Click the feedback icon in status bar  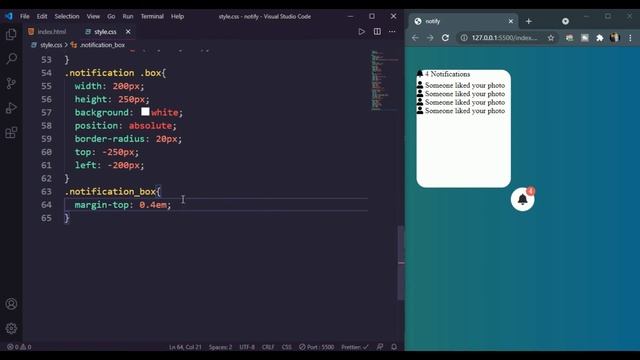point(380,347)
